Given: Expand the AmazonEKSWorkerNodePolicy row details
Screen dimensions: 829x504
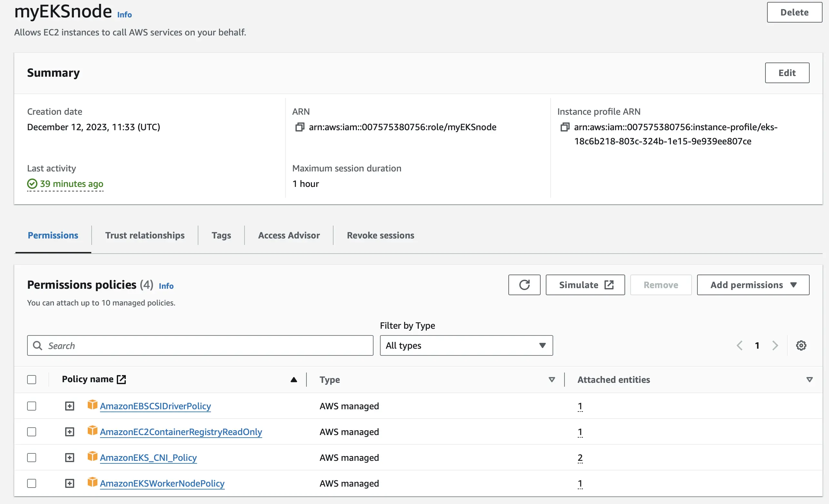Looking at the screenshot, I should (70, 483).
